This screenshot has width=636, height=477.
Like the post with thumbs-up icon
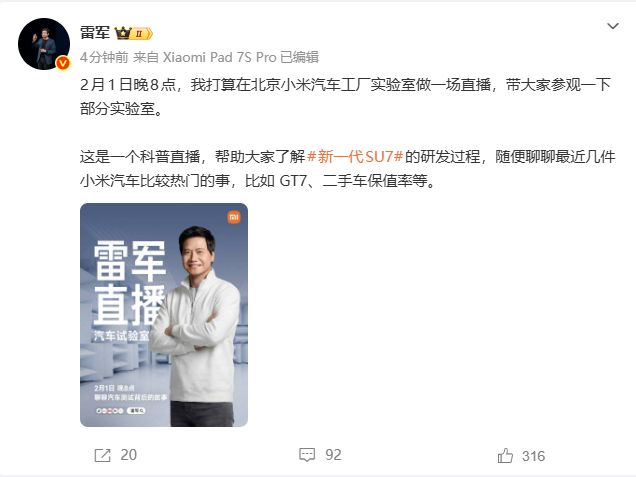[x=505, y=456]
